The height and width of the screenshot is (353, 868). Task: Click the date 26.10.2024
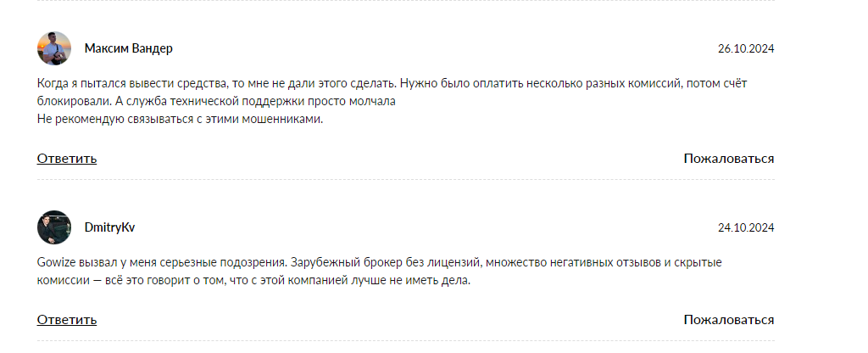click(x=746, y=48)
